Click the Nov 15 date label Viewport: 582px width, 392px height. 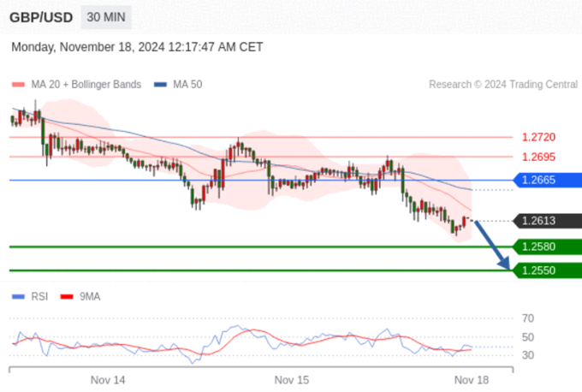292,380
